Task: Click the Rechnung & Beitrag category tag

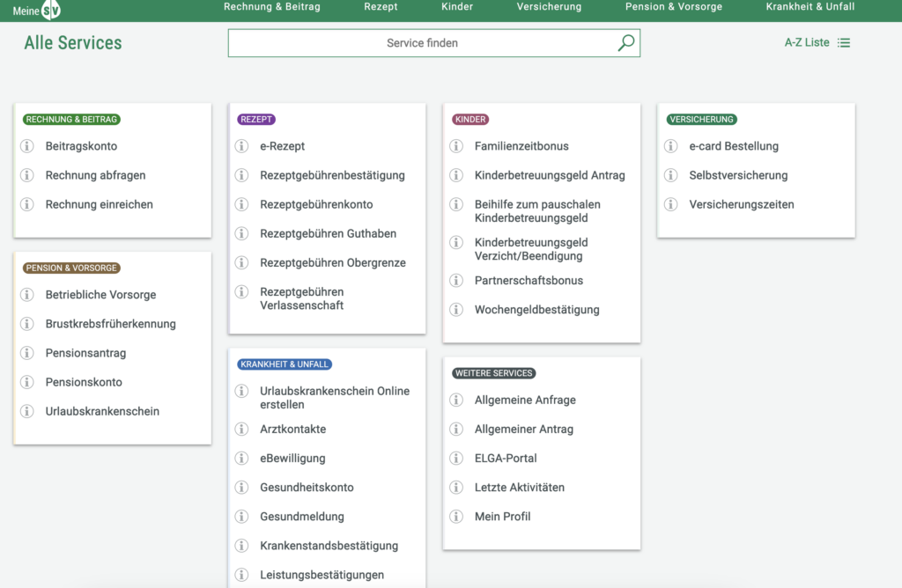Action: (x=71, y=120)
